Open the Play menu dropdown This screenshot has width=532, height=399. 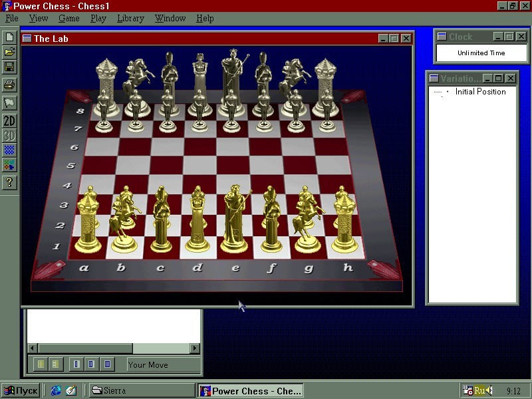(98, 18)
